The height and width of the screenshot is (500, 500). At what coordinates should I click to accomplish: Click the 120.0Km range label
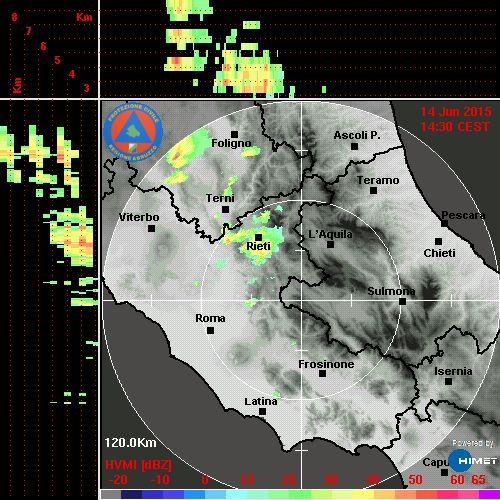tap(130, 443)
